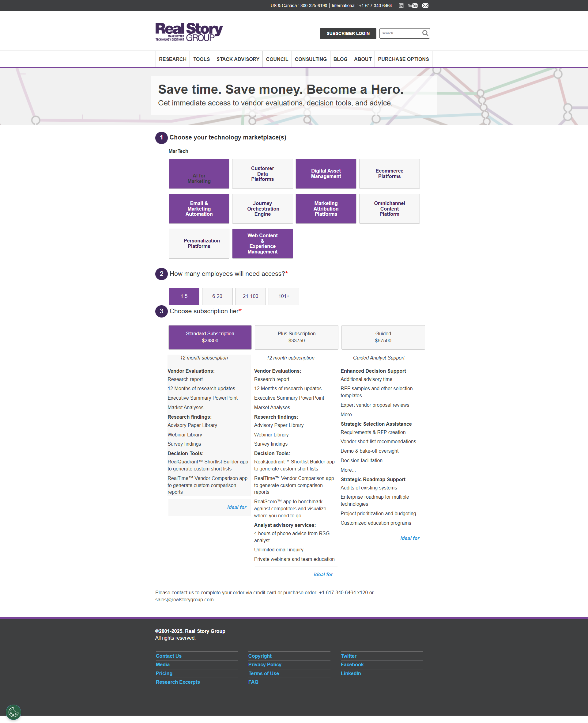Click the 'Choose your technology marketplace(s)' heading
Image resolution: width=588 pixels, height=723 pixels.
click(228, 137)
